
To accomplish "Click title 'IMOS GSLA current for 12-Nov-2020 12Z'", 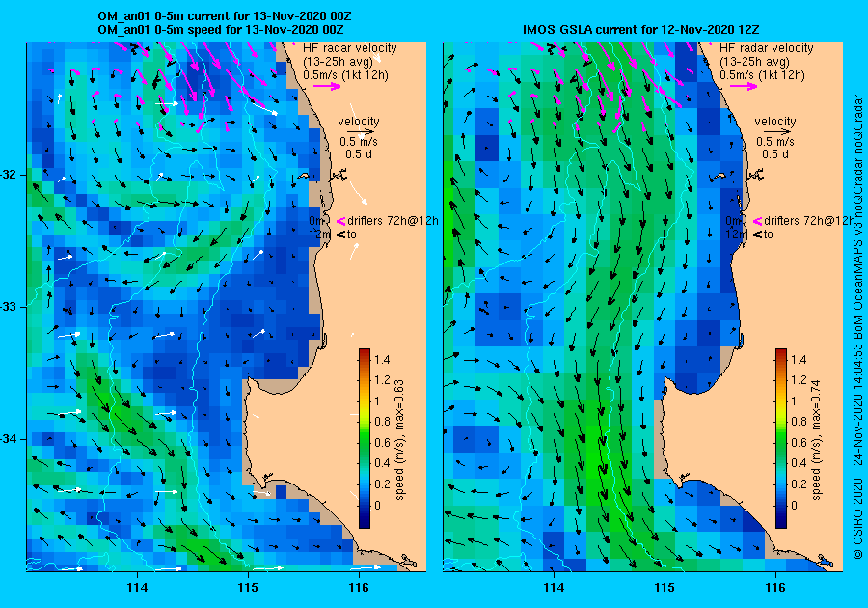I will [x=641, y=29].
